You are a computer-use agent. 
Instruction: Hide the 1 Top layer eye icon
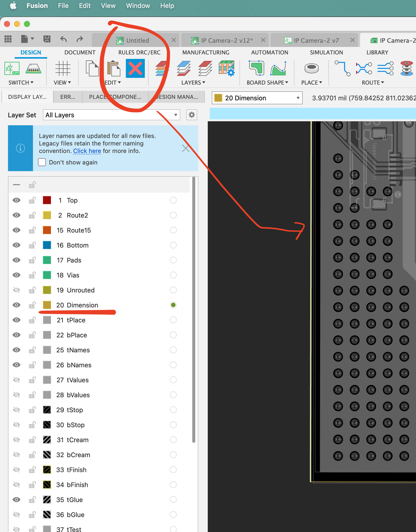click(16, 200)
